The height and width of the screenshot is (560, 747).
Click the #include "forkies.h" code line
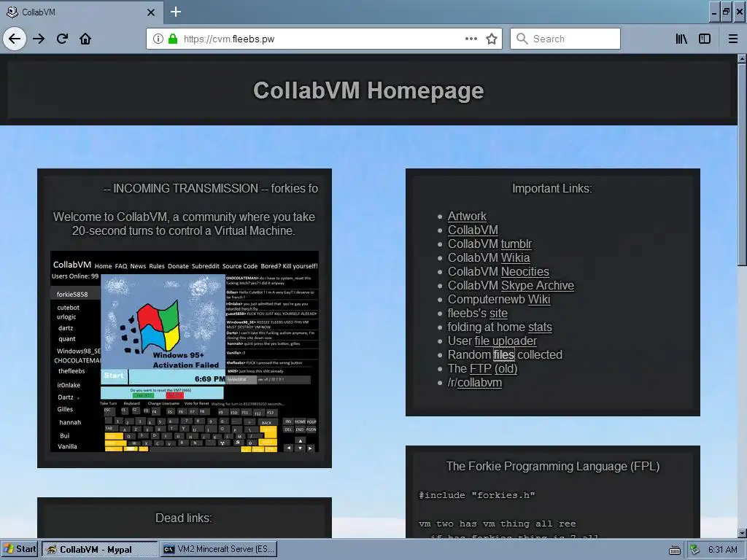(x=477, y=495)
